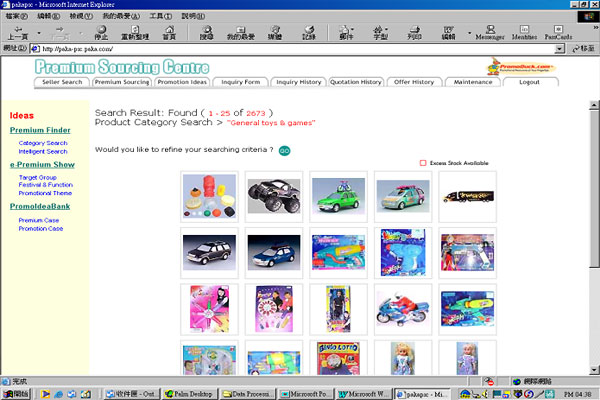Open the Messenger toolbar icon

490,31
